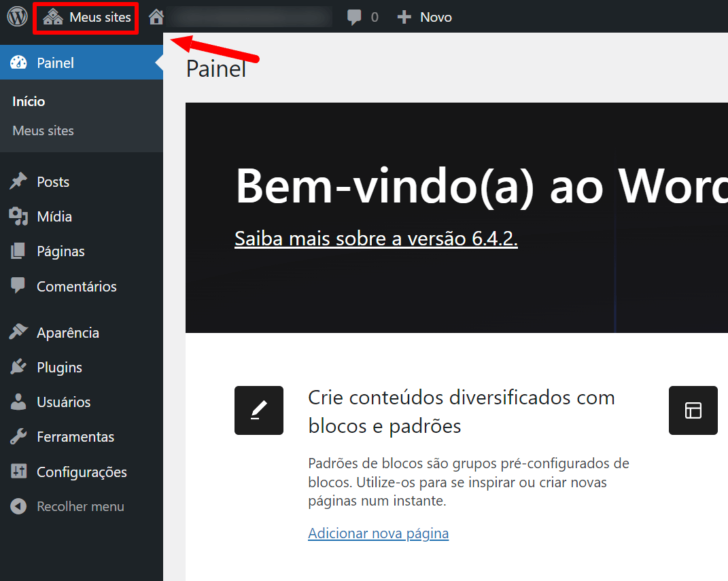Click the comments bubble icon in admin bar

click(354, 17)
